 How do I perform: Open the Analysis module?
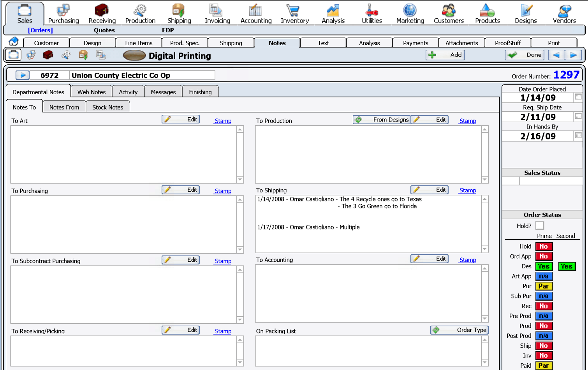pos(333,14)
